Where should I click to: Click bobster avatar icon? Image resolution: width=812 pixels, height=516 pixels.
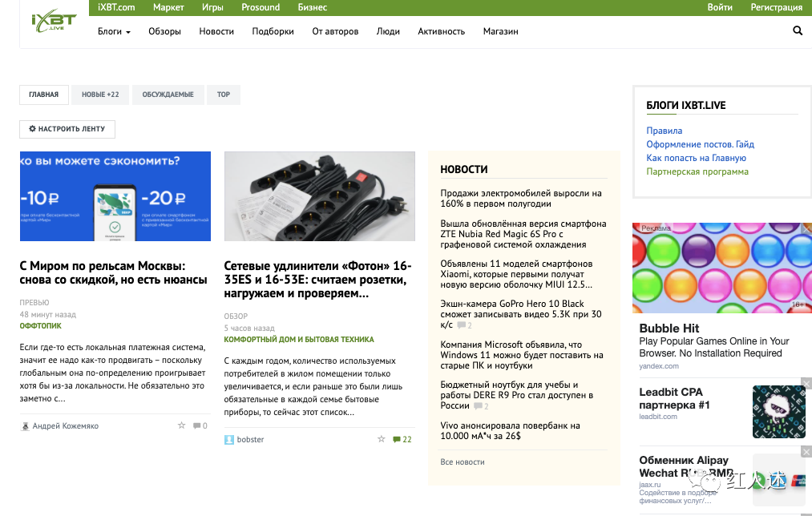click(229, 439)
